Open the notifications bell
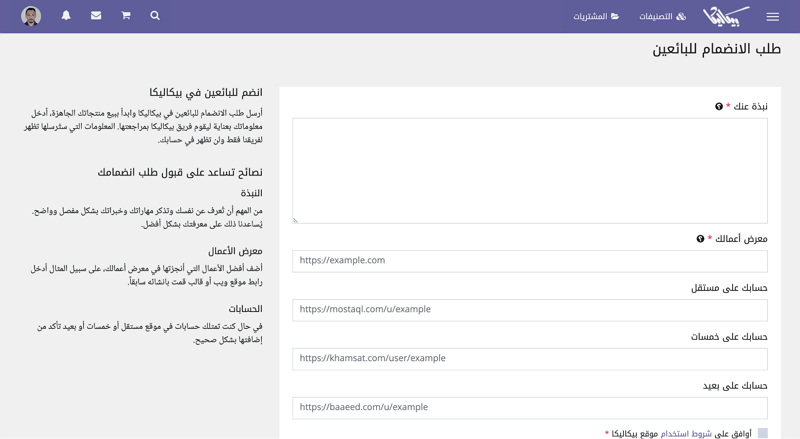Screen dimensions: 800x439 [66, 15]
